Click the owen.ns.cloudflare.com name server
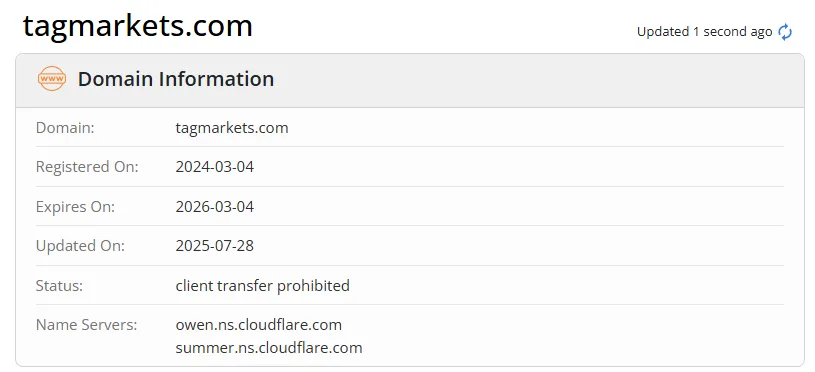 259,325
